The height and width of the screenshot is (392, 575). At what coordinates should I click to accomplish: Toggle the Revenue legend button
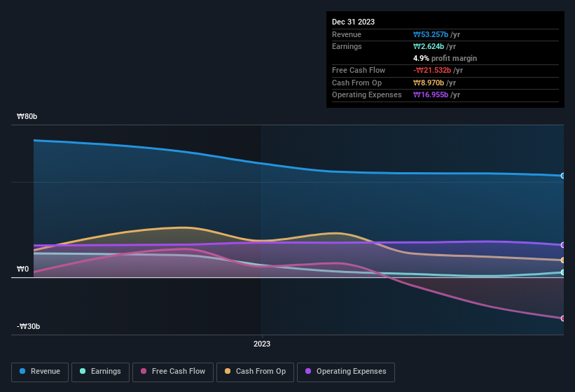coord(40,372)
